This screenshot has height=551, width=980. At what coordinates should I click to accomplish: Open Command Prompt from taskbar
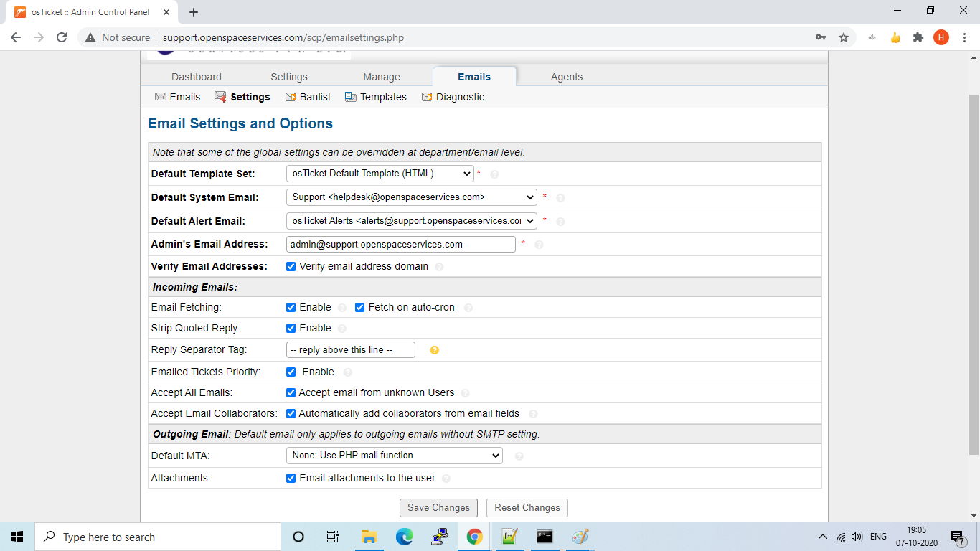545,537
